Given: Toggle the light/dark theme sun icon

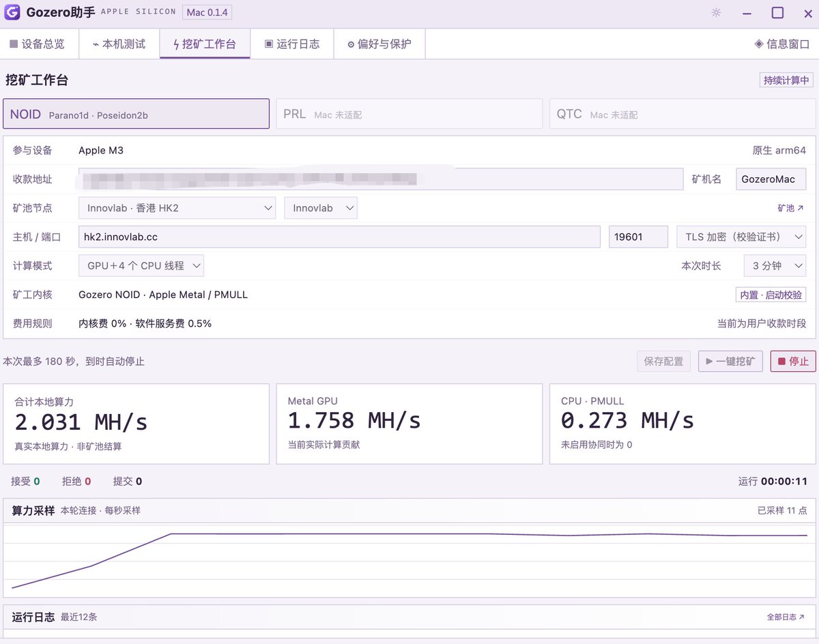Looking at the screenshot, I should (x=716, y=12).
